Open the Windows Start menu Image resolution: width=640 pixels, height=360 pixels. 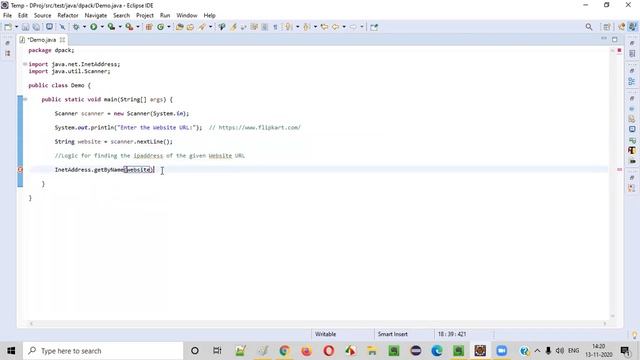(11, 351)
